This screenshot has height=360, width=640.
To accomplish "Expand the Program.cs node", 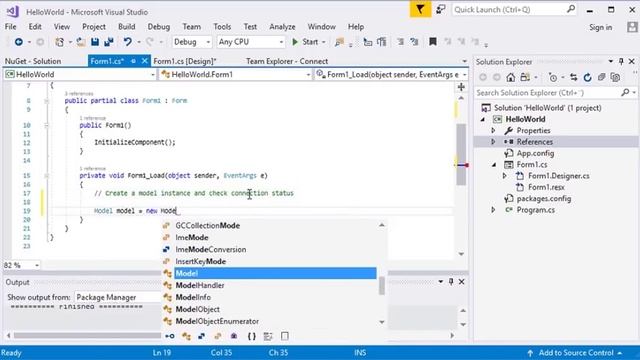I will tap(493, 210).
